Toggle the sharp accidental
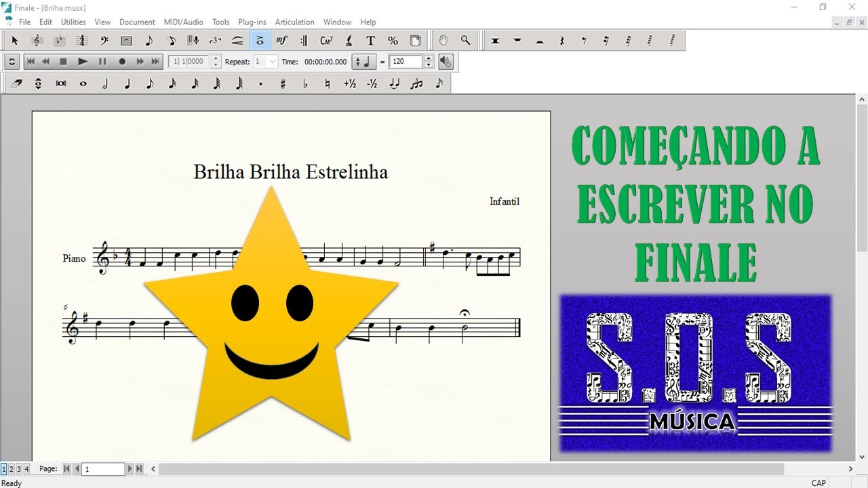The height and width of the screenshot is (488, 868). pos(283,84)
